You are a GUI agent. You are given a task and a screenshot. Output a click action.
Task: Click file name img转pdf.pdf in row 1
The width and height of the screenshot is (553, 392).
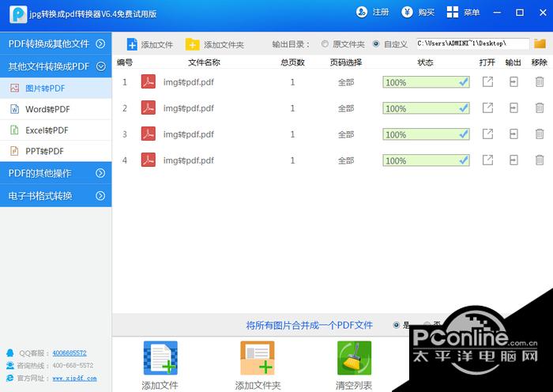pyautogui.click(x=188, y=82)
